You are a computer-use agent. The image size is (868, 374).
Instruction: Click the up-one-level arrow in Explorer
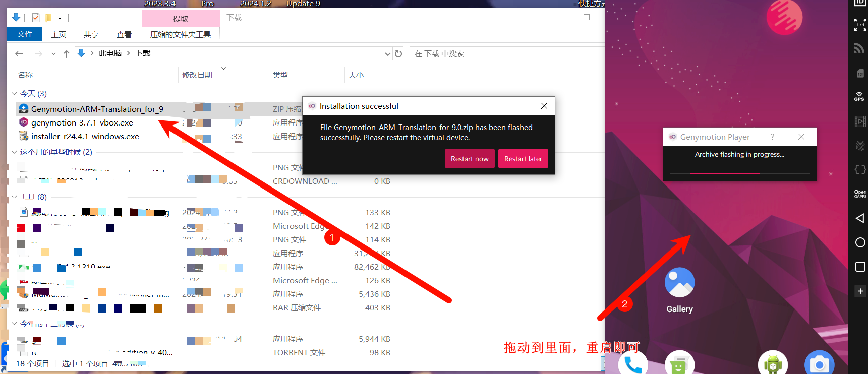click(67, 53)
